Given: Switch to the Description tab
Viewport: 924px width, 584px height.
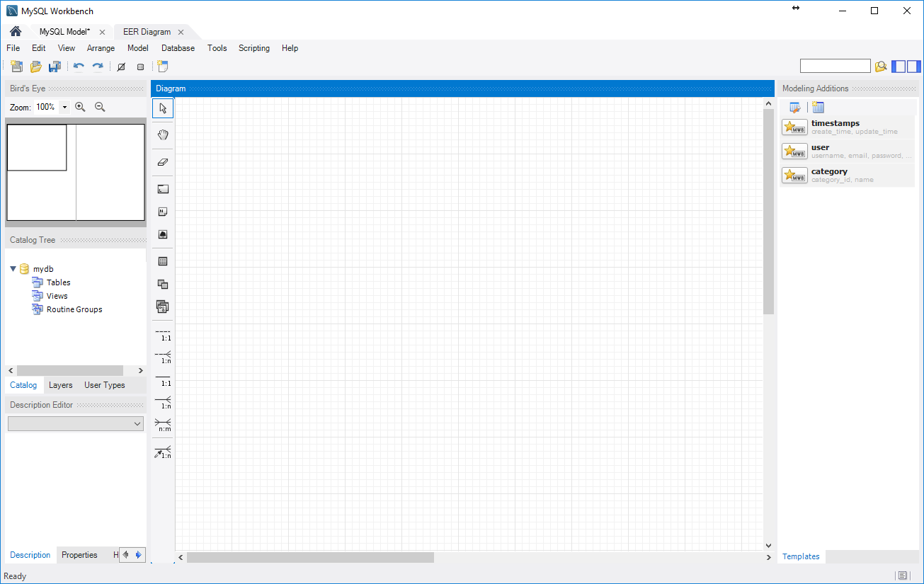Looking at the screenshot, I should tap(30, 555).
